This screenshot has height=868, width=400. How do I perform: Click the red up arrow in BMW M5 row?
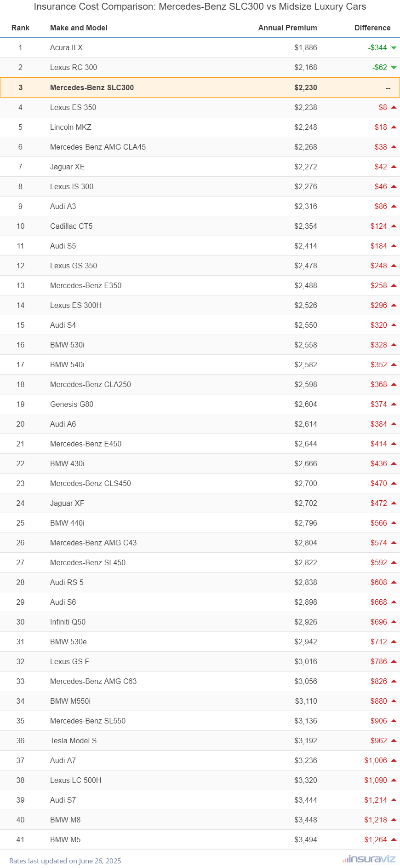[394, 839]
